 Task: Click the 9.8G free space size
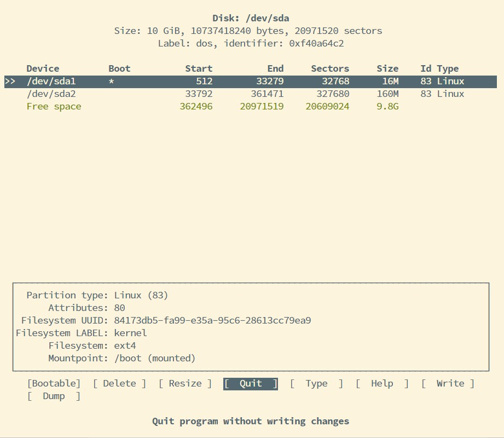tap(387, 106)
